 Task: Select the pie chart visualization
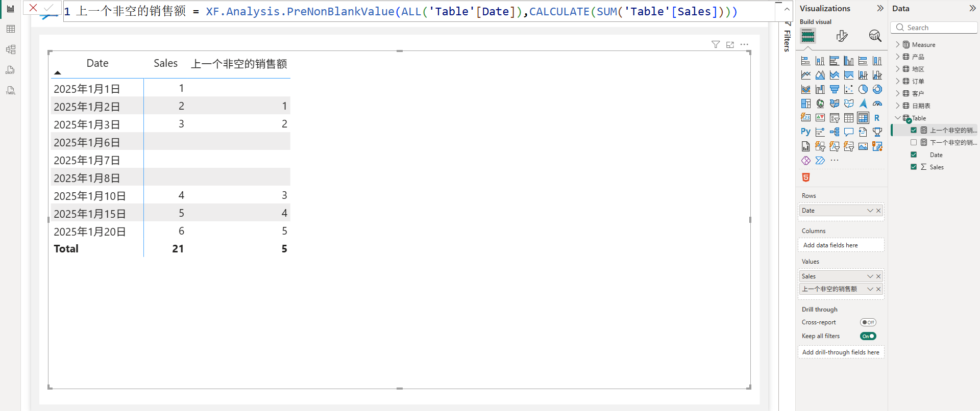click(863, 89)
